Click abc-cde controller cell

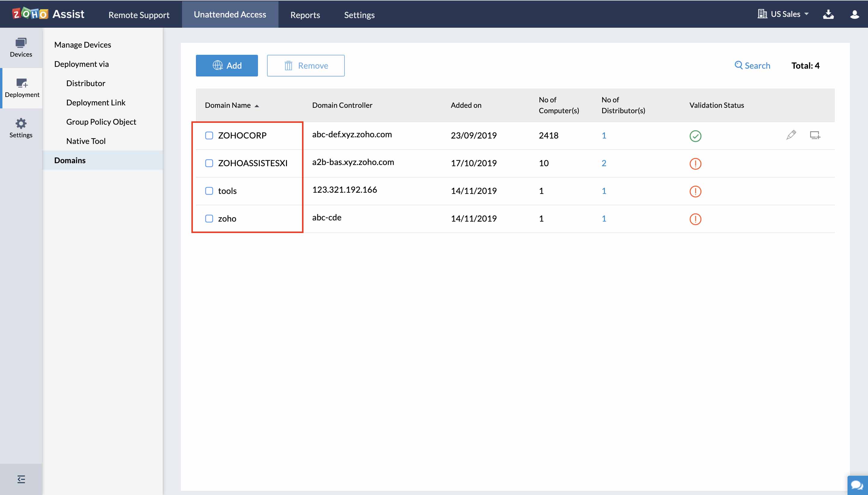[327, 218]
